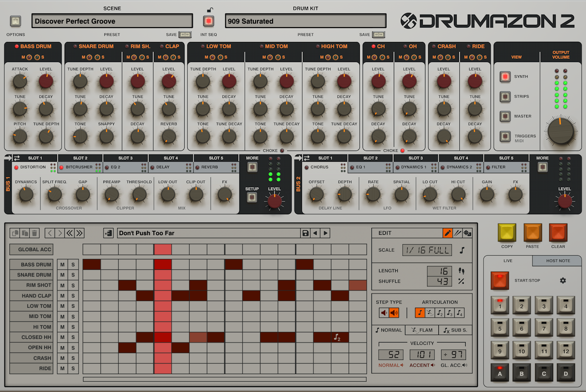Select the line draw tool beside the pencil icon
Screen dimensions: 586x392
pos(458,233)
